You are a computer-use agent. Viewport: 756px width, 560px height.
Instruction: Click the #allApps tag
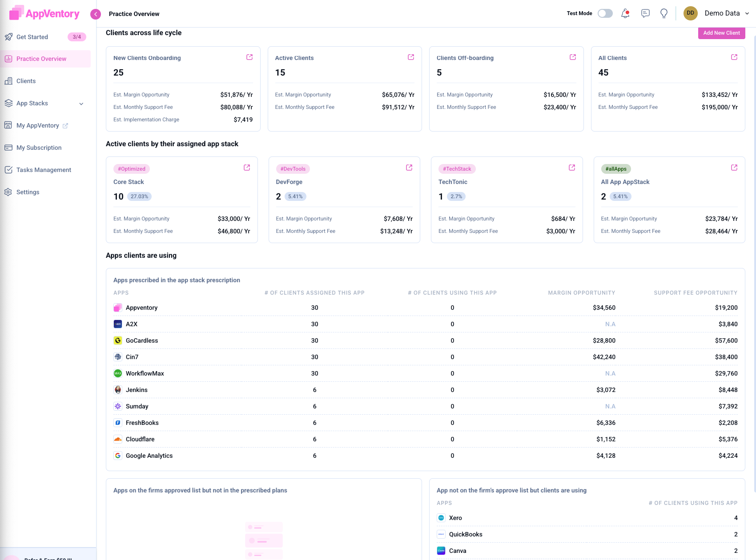pyautogui.click(x=616, y=169)
